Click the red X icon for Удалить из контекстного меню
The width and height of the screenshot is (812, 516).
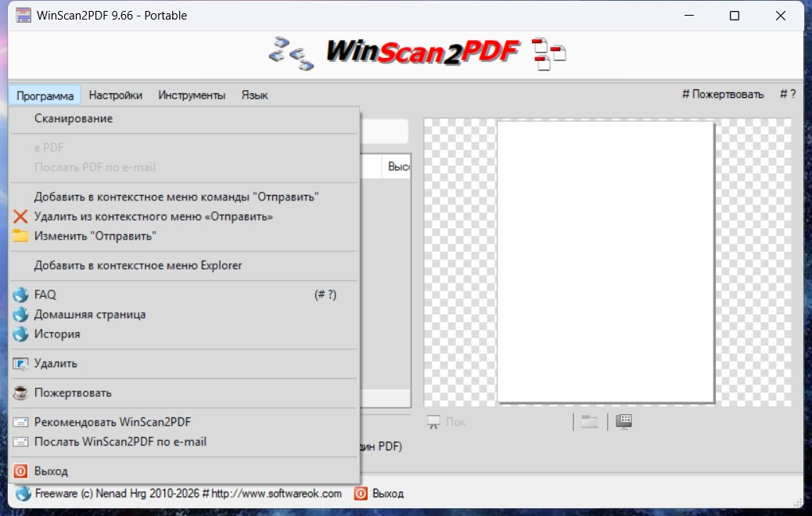point(20,216)
